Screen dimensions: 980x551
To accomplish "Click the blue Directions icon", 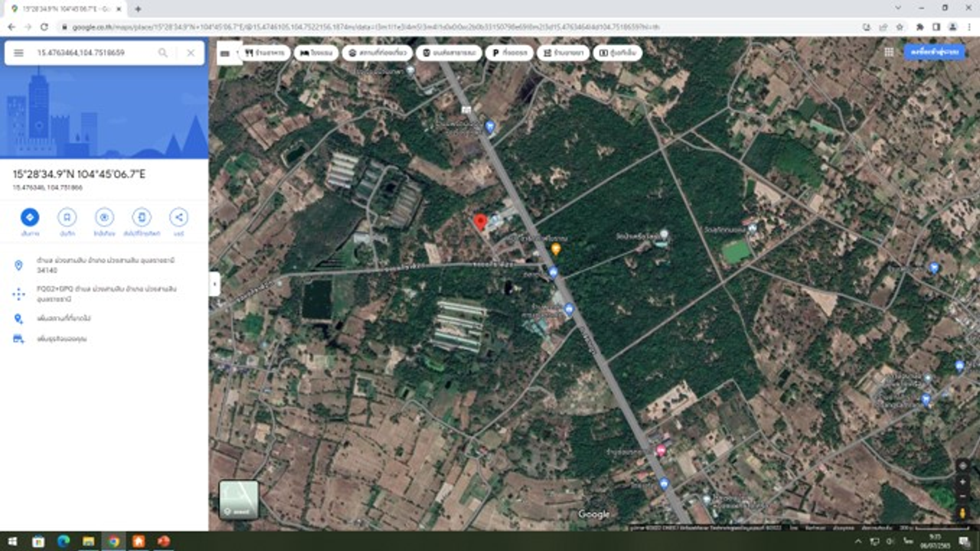I will pos(30,217).
